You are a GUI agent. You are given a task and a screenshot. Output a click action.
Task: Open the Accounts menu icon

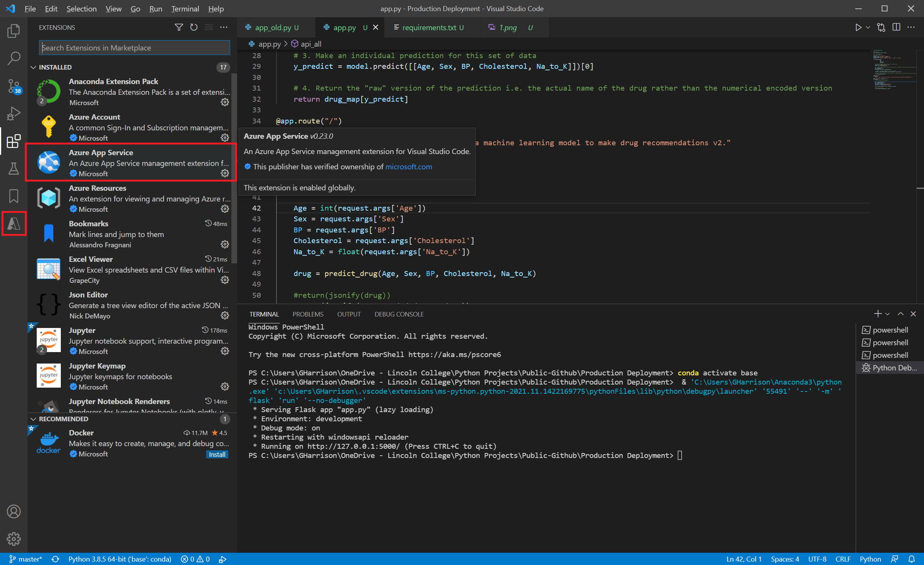(x=14, y=511)
